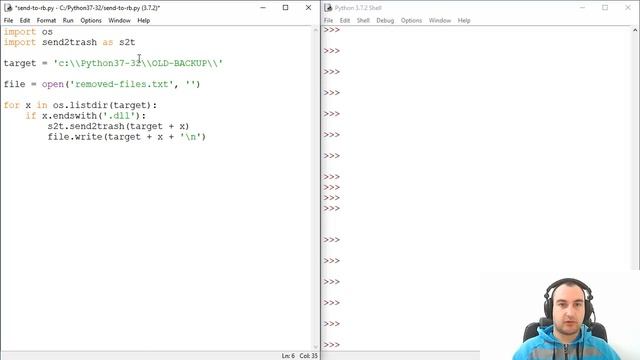
Task: Close the send-to-rb.py editor window
Action: tap(309, 8)
